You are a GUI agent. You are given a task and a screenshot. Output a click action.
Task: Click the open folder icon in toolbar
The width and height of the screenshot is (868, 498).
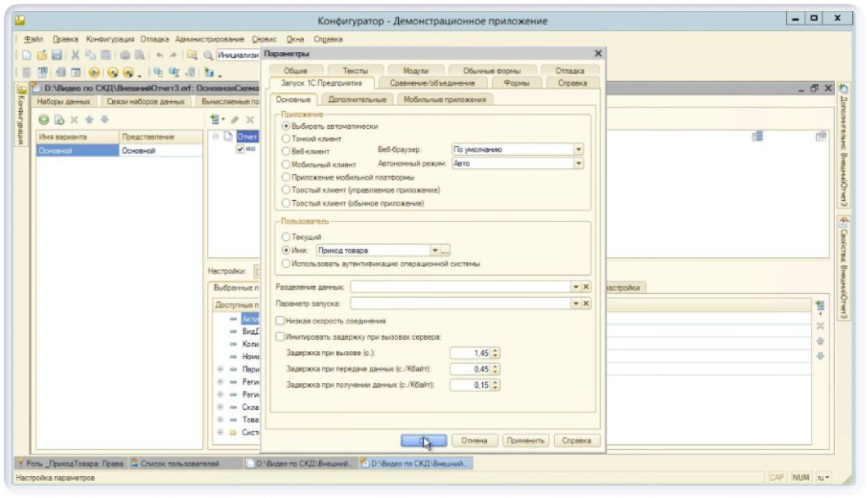pos(41,56)
